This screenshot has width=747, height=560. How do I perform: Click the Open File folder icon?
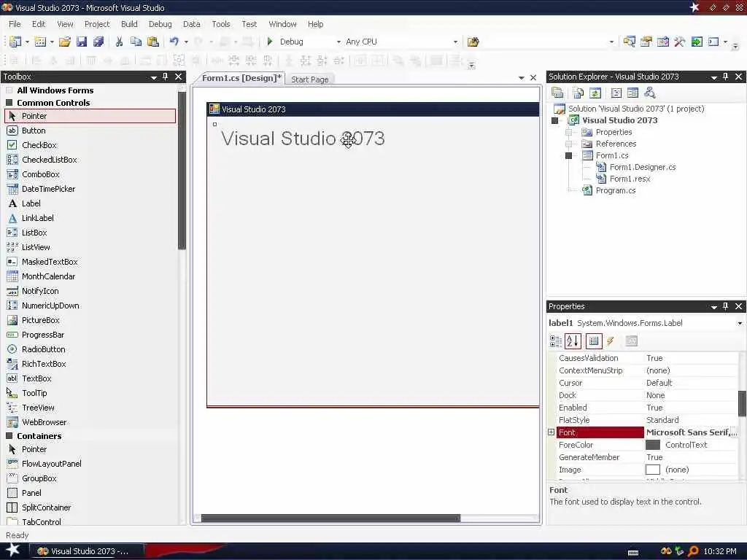[65, 42]
